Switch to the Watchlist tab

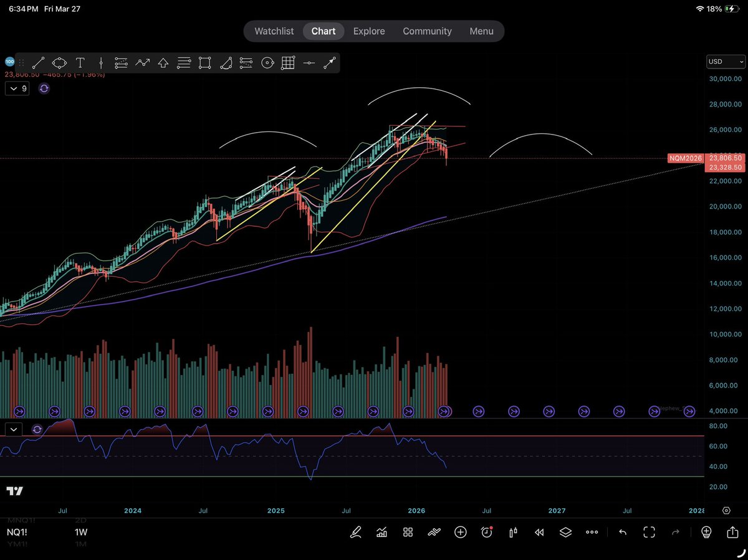(274, 31)
